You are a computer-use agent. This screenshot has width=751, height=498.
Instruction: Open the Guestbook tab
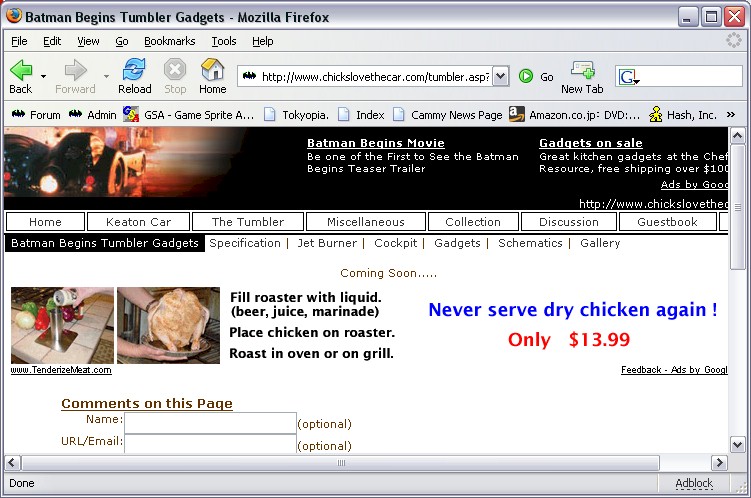[668, 222]
